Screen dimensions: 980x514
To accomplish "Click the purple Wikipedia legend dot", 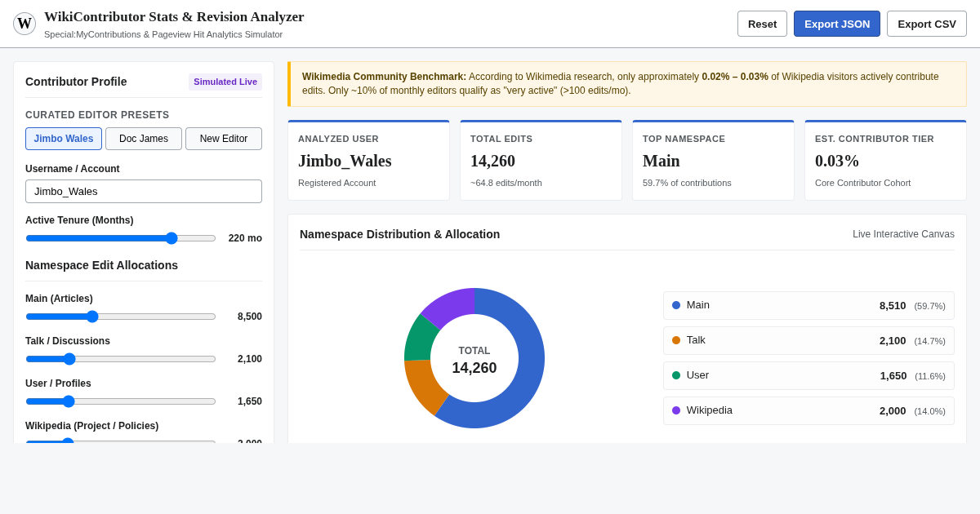I will (x=676, y=410).
